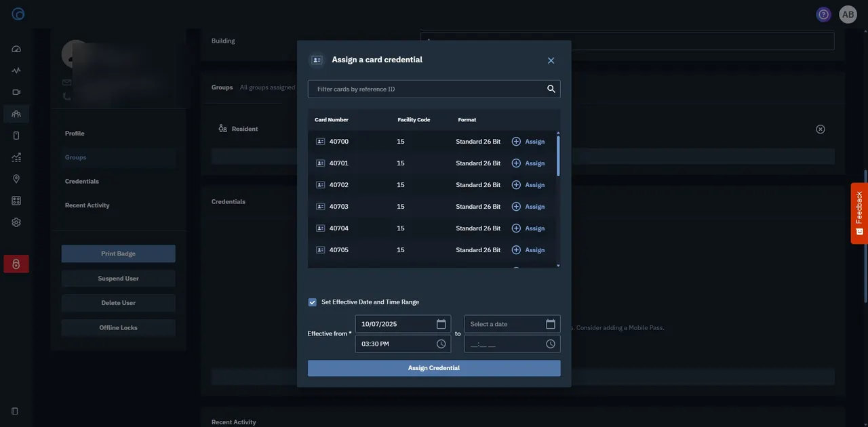Close the Assign a card credential dialog
The image size is (868, 427).
point(551,60)
